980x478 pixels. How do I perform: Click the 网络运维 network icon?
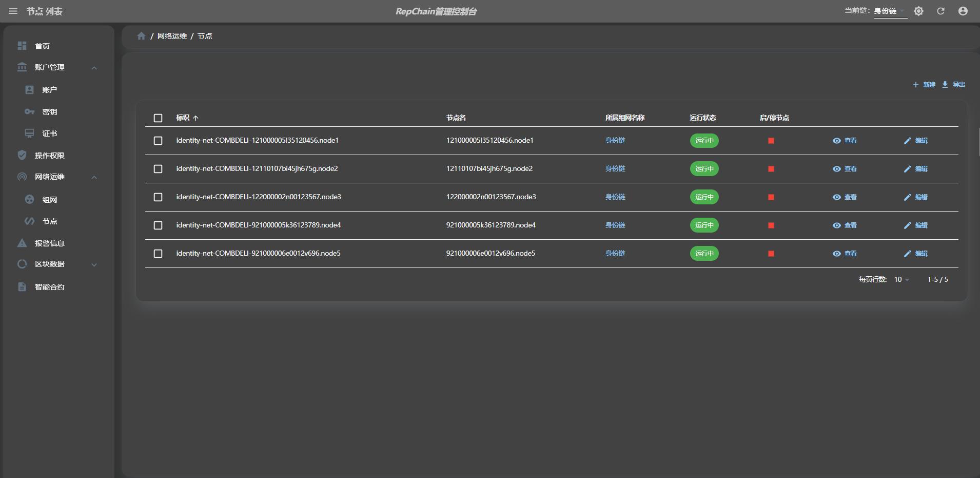tap(22, 177)
